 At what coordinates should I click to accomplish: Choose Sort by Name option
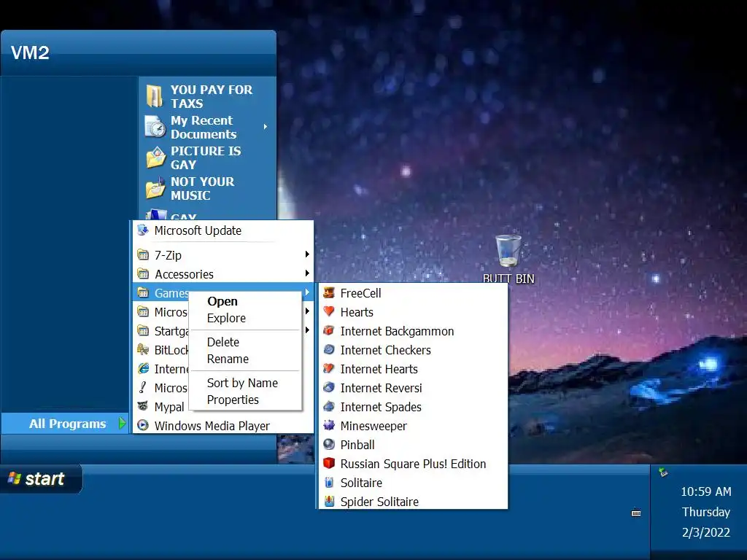tap(242, 383)
